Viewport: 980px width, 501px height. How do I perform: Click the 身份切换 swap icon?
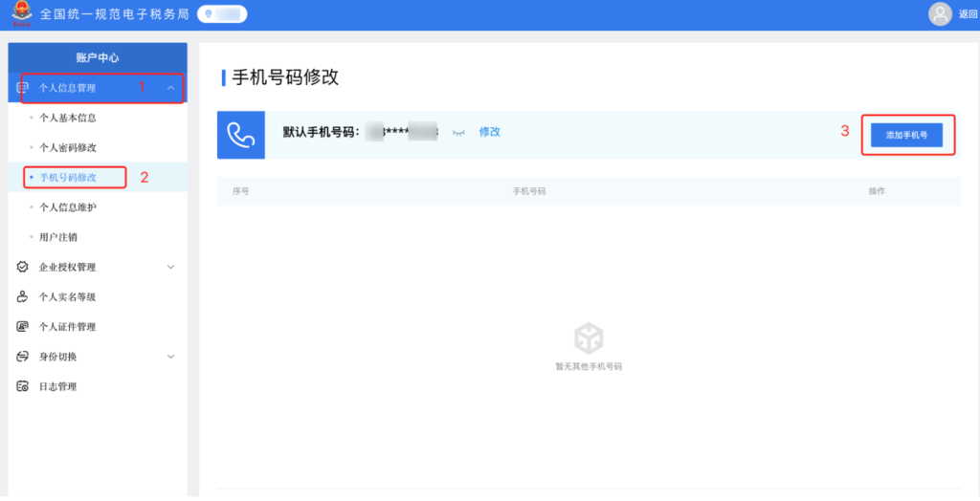pyautogui.click(x=23, y=357)
